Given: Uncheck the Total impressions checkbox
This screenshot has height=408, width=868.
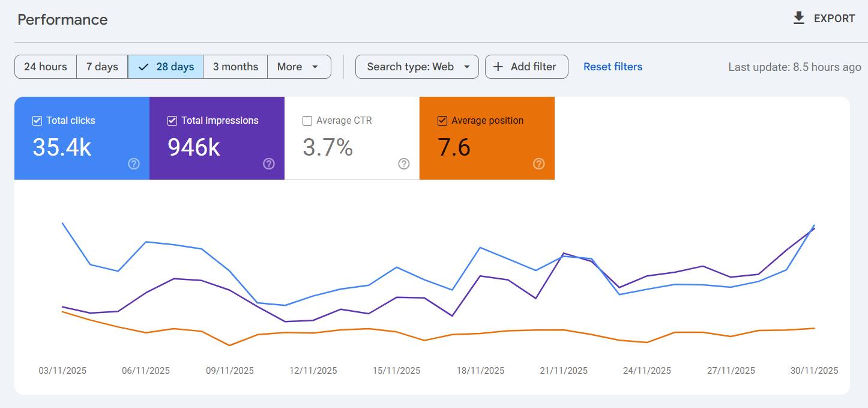Looking at the screenshot, I should [172, 121].
